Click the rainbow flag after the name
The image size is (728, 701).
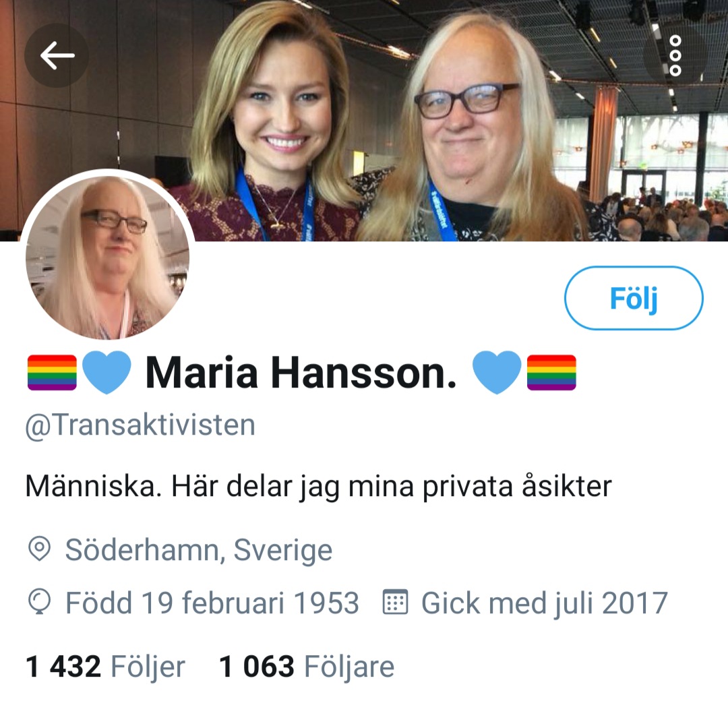(x=551, y=372)
